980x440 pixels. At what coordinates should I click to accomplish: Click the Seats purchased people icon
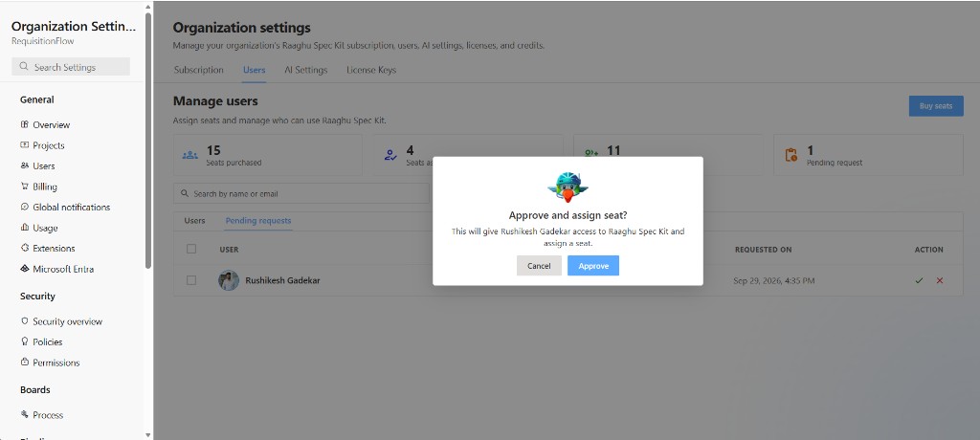(190, 155)
